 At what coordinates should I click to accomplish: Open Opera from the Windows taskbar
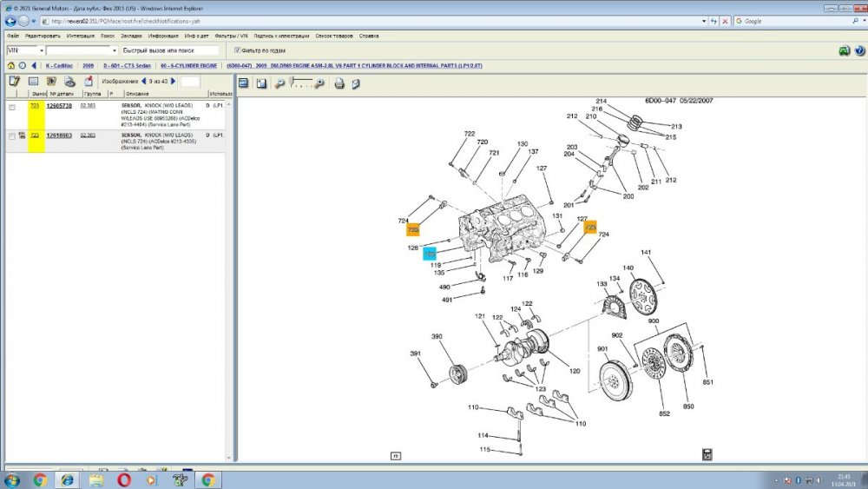point(124,479)
